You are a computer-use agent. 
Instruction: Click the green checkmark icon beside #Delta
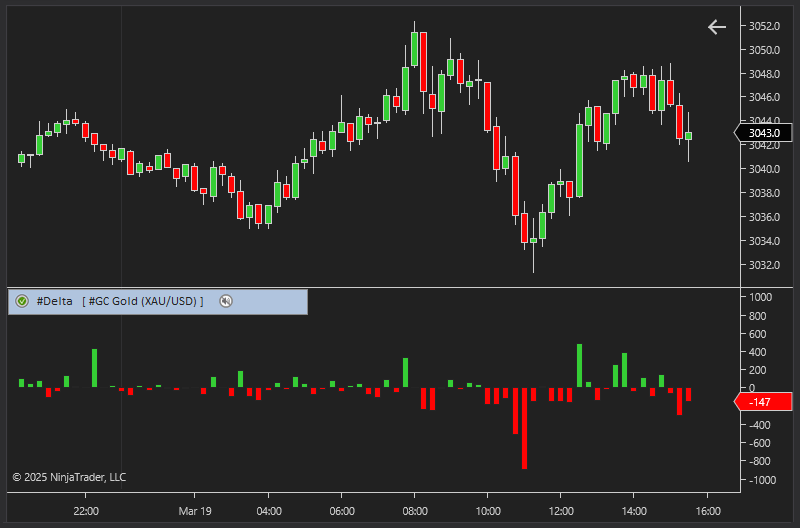22,301
